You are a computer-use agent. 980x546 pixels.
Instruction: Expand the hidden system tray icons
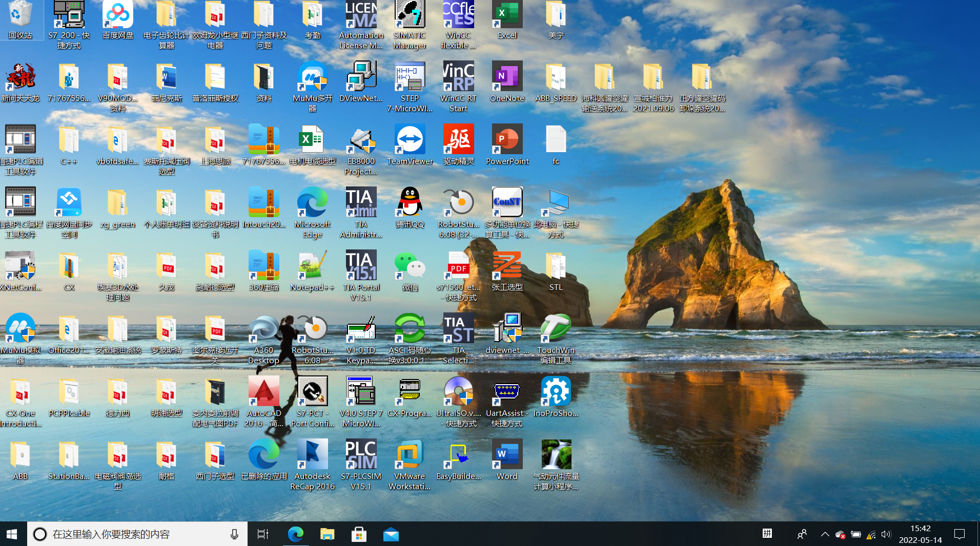pos(825,534)
